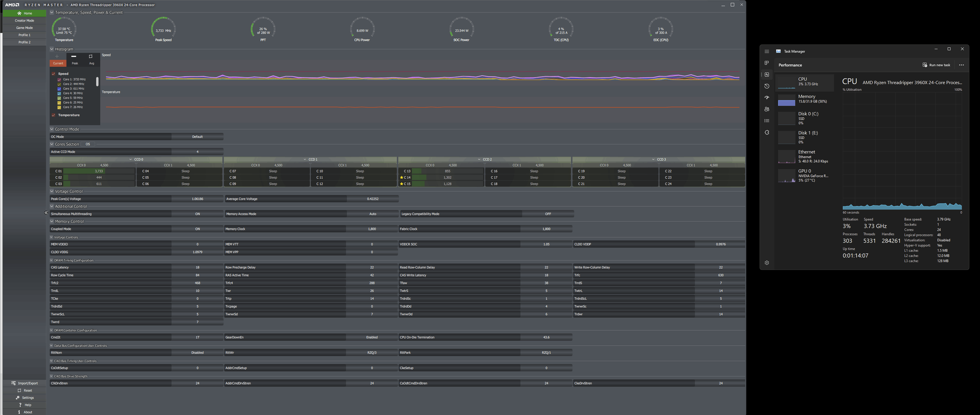Click the Task Manager CPU utilisation graph
The image size is (980, 415).
pyautogui.click(x=902, y=151)
